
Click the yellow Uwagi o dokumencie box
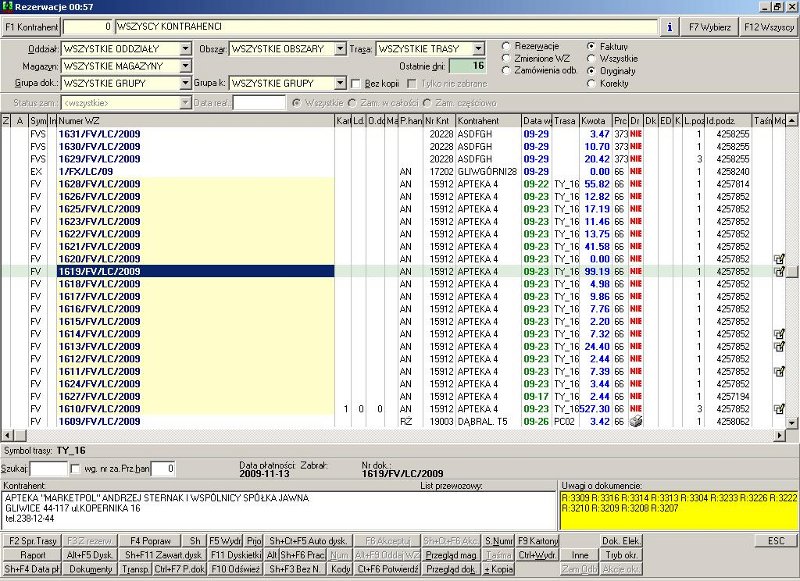(678, 510)
